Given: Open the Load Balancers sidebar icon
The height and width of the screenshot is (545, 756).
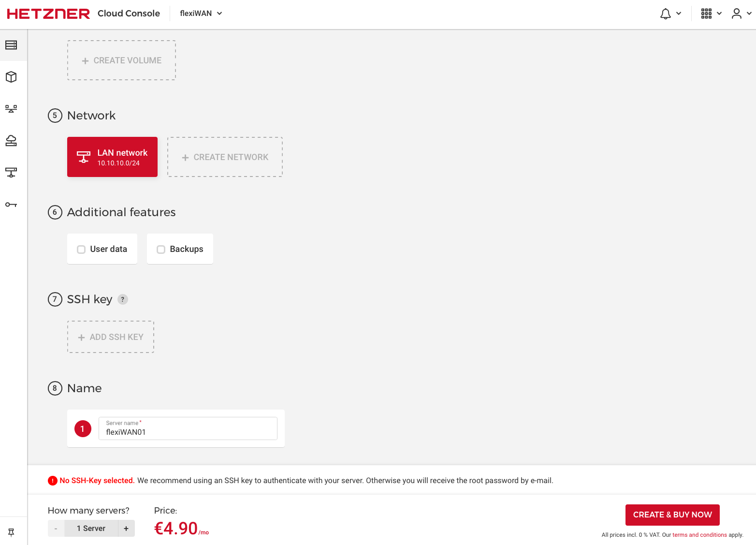Looking at the screenshot, I should (11, 109).
